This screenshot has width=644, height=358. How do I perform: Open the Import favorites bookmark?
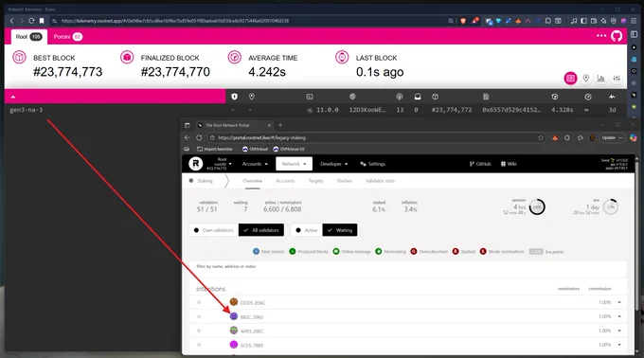pos(214,149)
